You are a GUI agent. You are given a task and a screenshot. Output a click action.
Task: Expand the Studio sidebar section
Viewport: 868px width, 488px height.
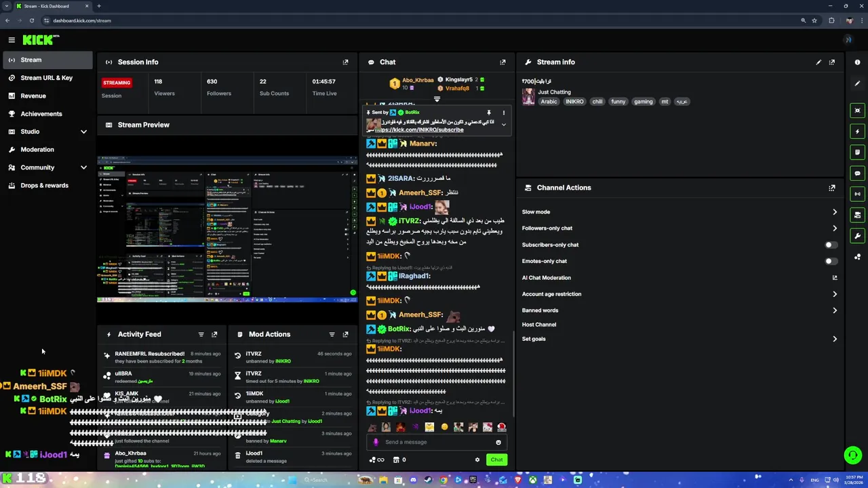pos(83,131)
